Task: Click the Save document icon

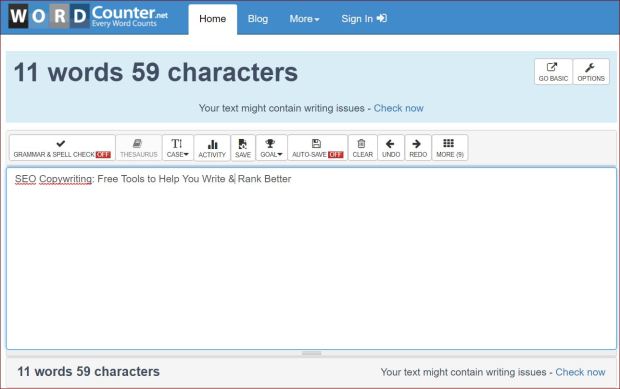Action: (243, 144)
